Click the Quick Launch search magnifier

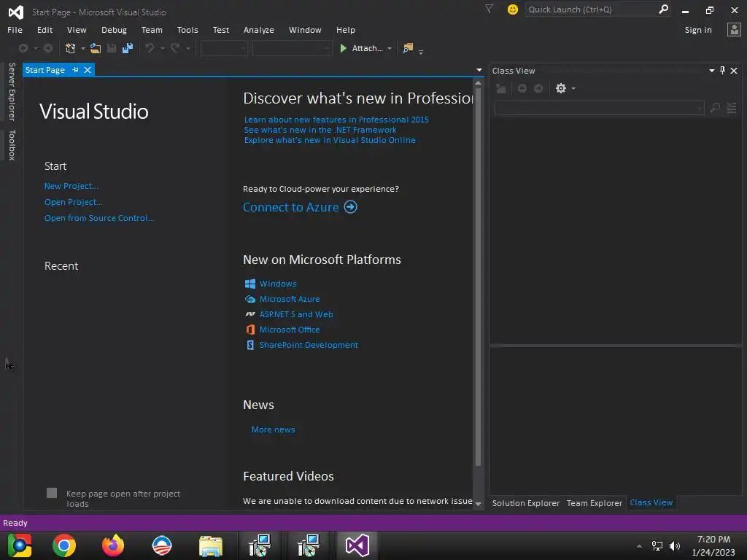tap(663, 9)
